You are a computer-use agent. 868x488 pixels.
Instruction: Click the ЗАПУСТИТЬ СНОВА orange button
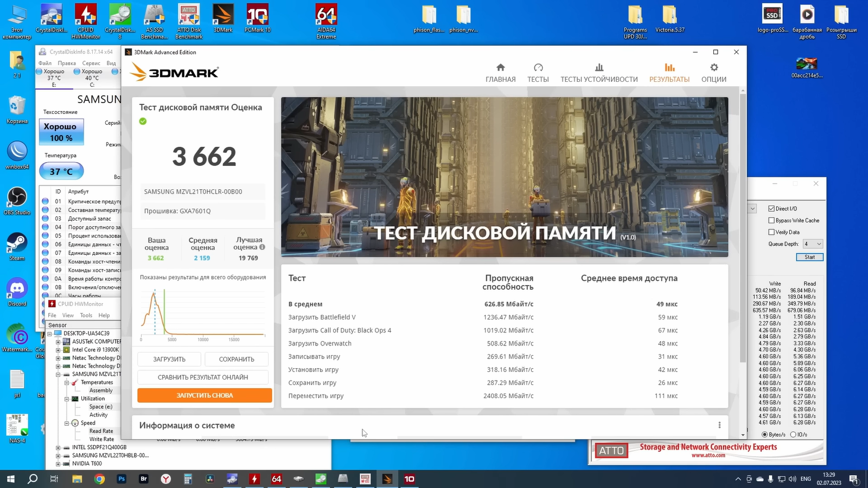click(205, 395)
